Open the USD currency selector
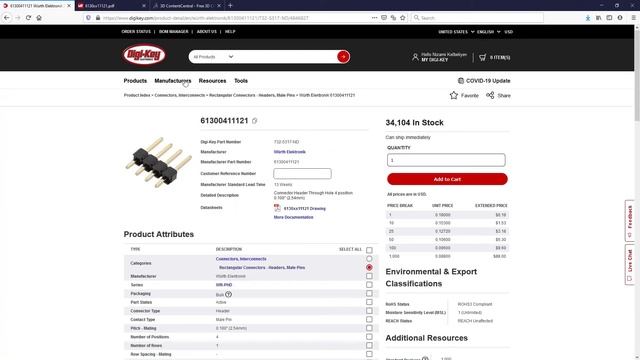Image resolution: width=640 pixels, height=360 pixels. [x=508, y=32]
